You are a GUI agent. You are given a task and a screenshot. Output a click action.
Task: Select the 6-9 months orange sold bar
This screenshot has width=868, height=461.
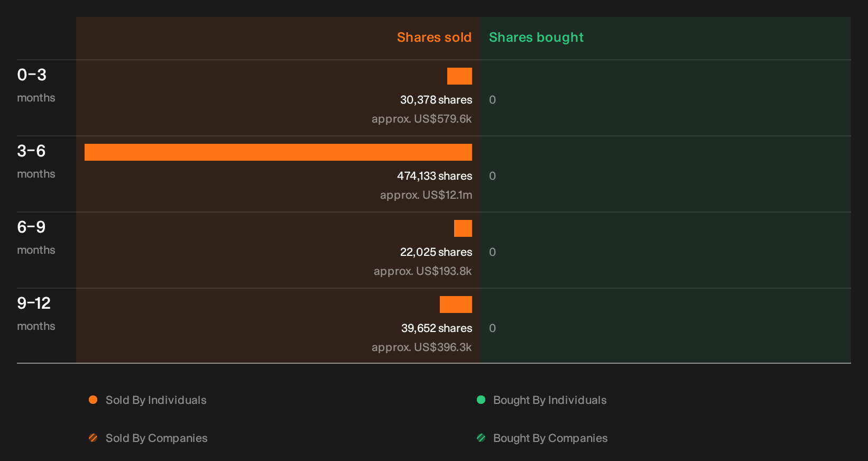pyautogui.click(x=463, y=228)
